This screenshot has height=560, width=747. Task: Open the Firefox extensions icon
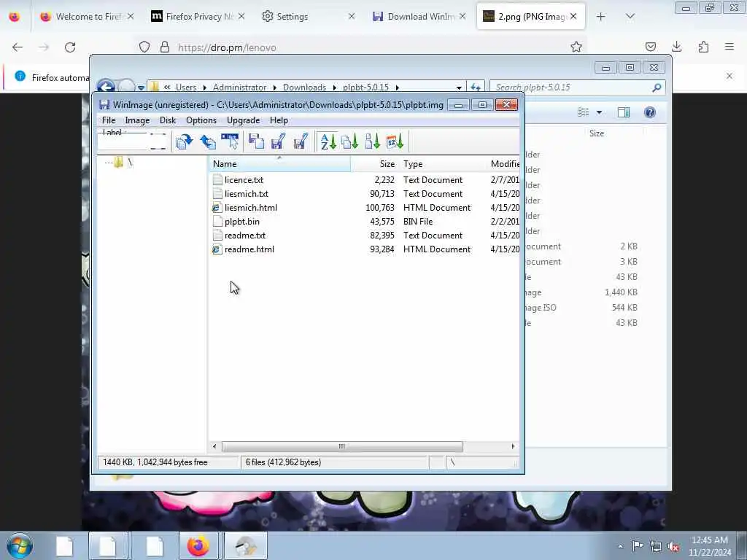[x=703, y=47]
